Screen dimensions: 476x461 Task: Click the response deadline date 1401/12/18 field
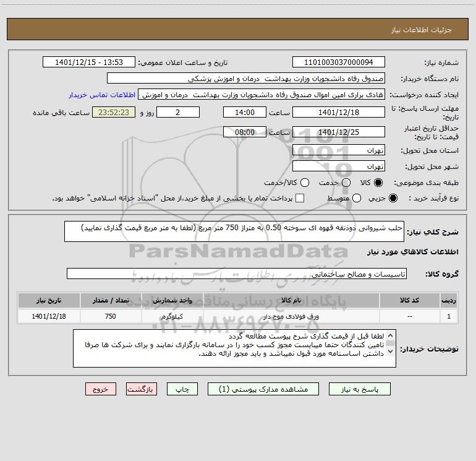(x=339, y=112)
